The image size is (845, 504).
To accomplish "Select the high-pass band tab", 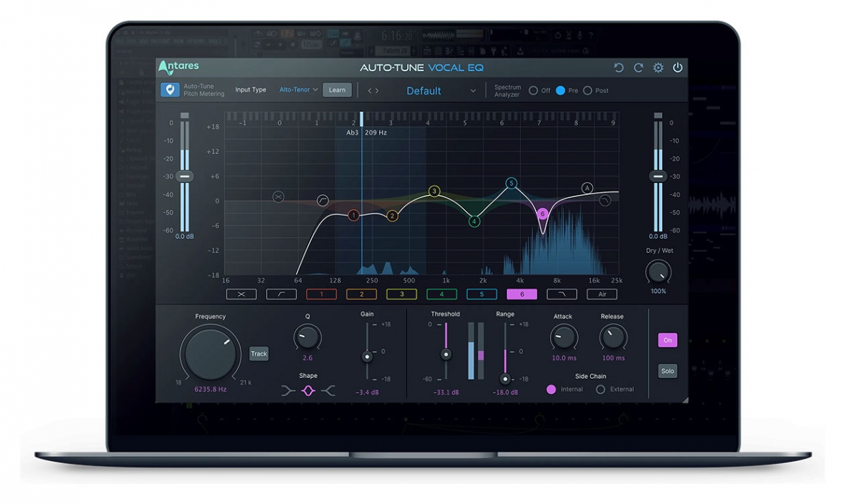I will tap(281, 294).
